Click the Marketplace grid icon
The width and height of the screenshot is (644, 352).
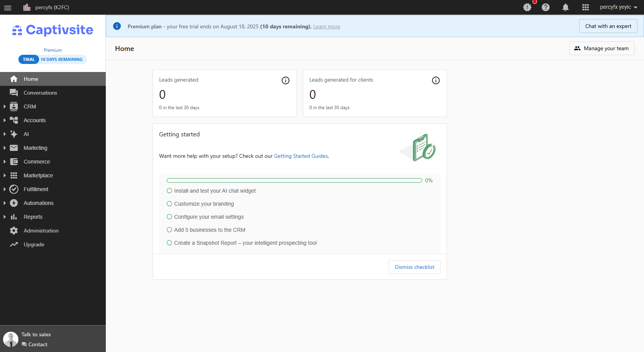(x=14, y=175)
